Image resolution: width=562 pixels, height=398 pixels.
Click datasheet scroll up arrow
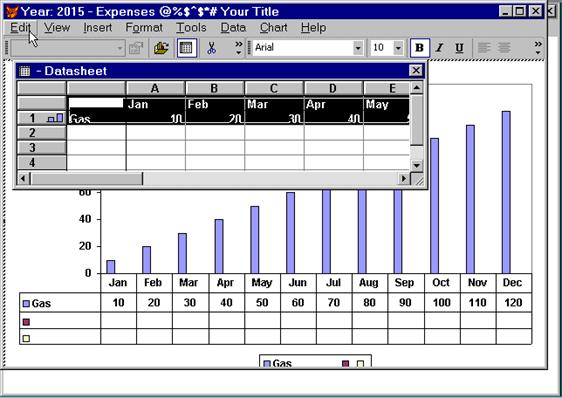pyautogui.click(x=416, y=87)
